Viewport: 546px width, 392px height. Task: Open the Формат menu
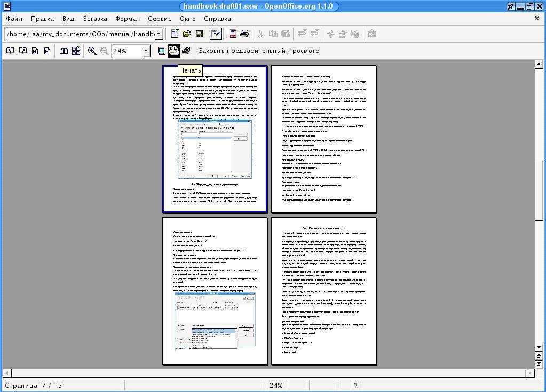(x=128, y=19)
